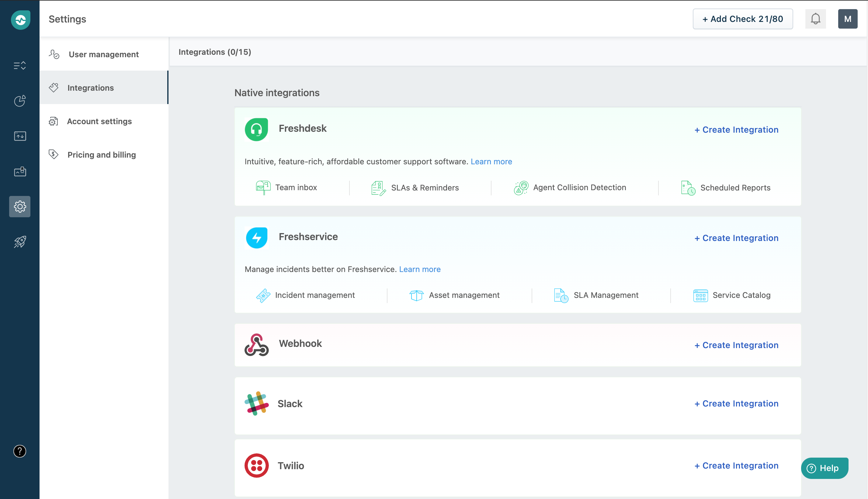Open Account settings section
868x499 pixels.
(x=99, y=121)
